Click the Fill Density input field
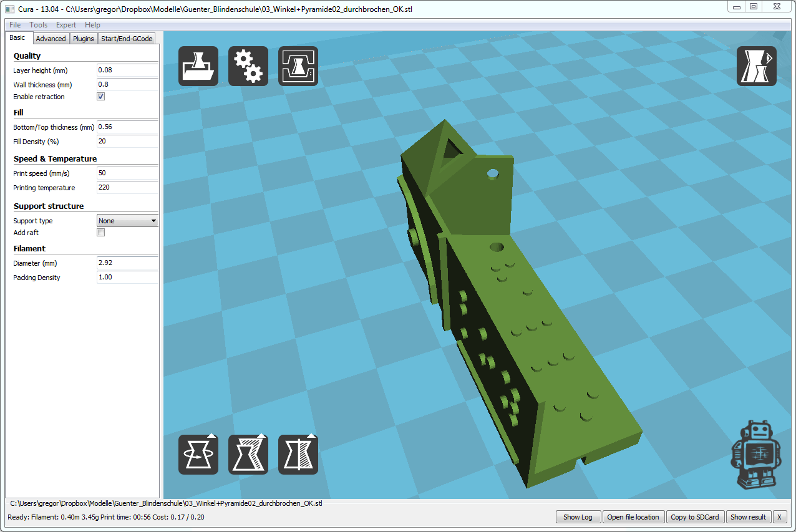Image resolution: width=796 pixels, height=532 pixels. pyautogui.click(x=128, y=141)
